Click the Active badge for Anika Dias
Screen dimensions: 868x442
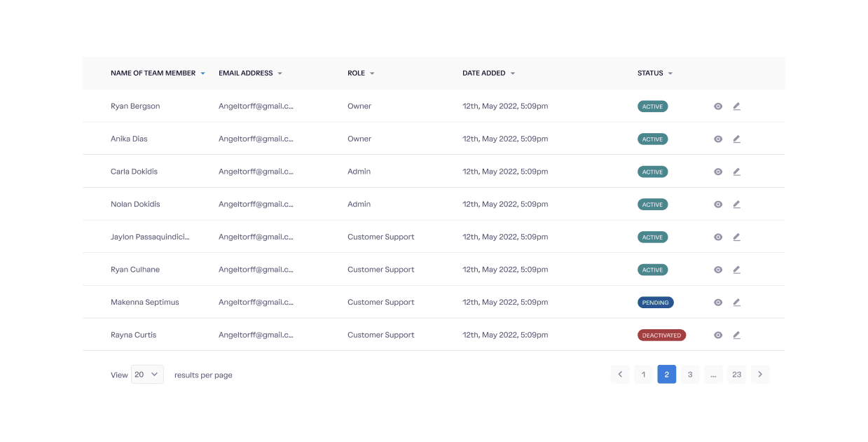click(x=653, y=139)
